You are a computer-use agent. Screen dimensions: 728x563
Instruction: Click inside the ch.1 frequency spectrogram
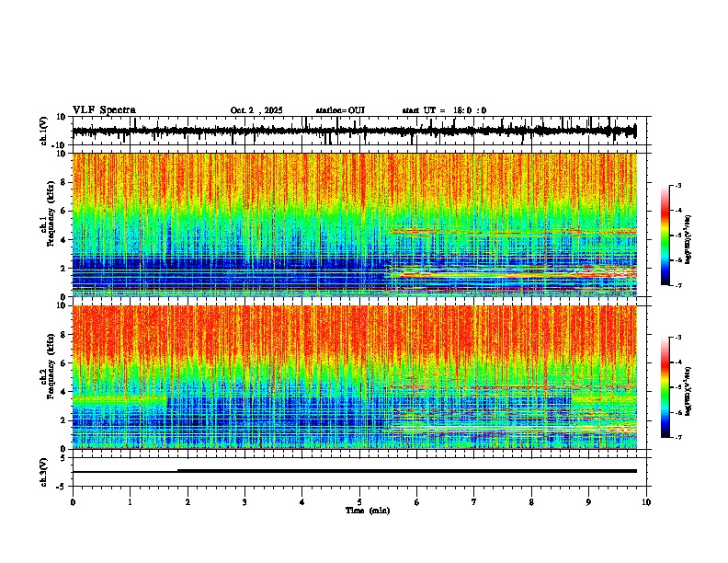tap(354, 224)
